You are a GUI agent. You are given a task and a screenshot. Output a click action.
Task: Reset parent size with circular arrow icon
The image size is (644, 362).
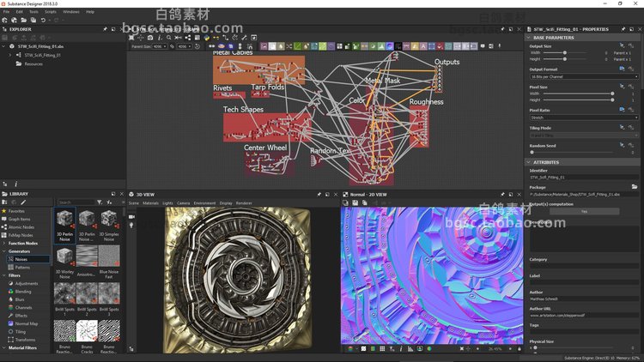click(197, 46)
